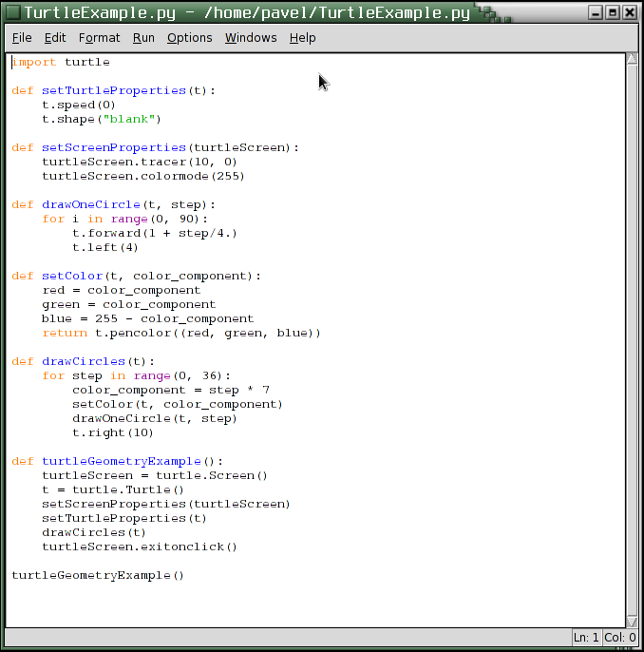Click the 'color_component = step * 7' line

click(171, 390)
